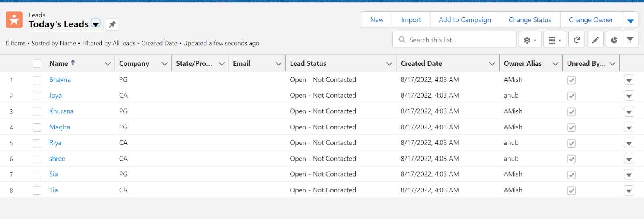Open State/Province column options chevron
The image size is (644, 219).
(x=221, y=64)
